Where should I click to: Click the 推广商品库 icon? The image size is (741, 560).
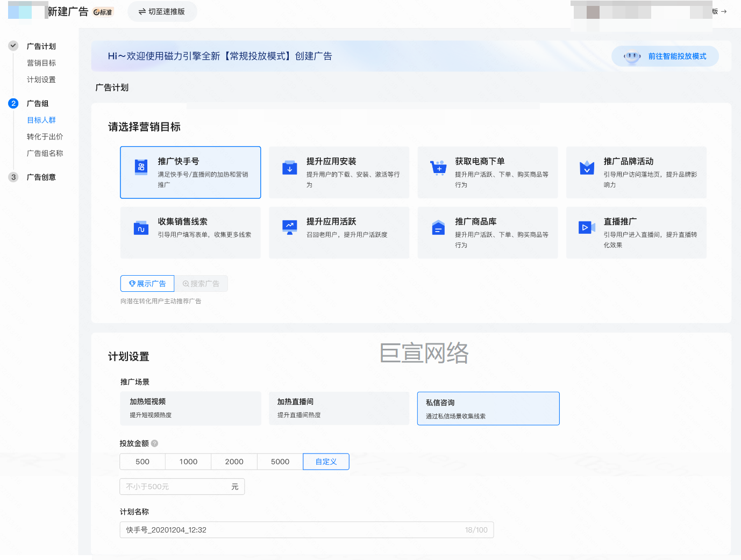(x=438, y=228)
